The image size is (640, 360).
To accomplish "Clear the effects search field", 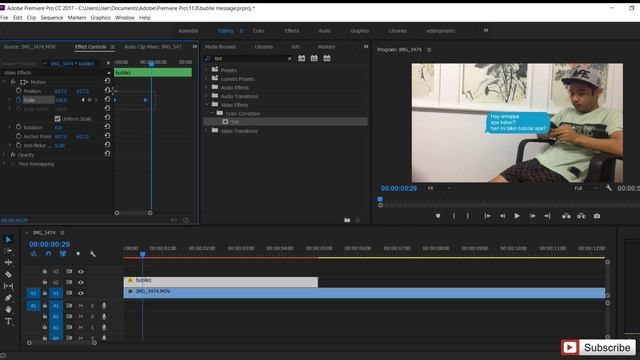I will 290,59.
